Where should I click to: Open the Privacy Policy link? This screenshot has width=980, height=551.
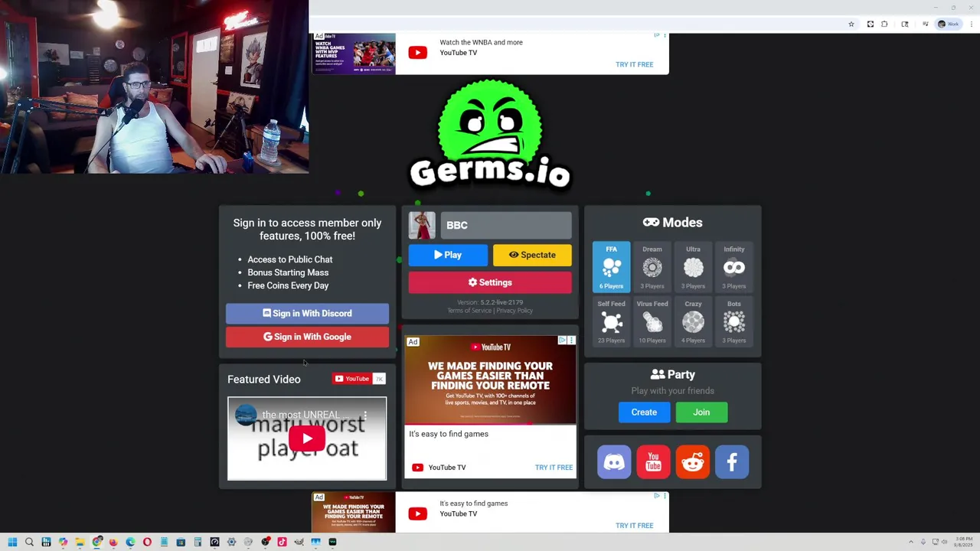[514, 311]
